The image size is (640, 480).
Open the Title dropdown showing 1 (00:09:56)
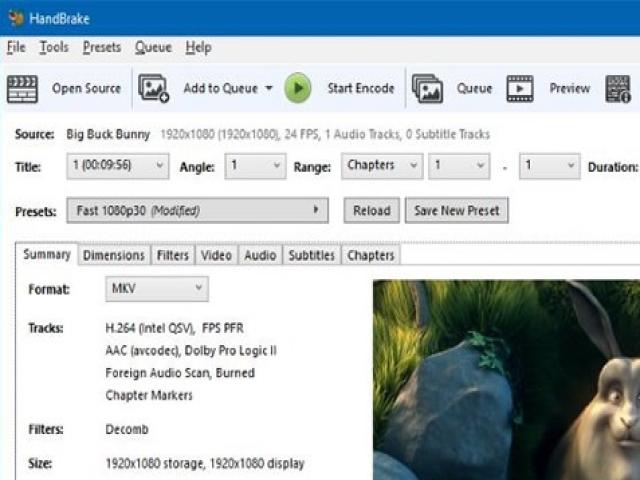tap(118, 166)
